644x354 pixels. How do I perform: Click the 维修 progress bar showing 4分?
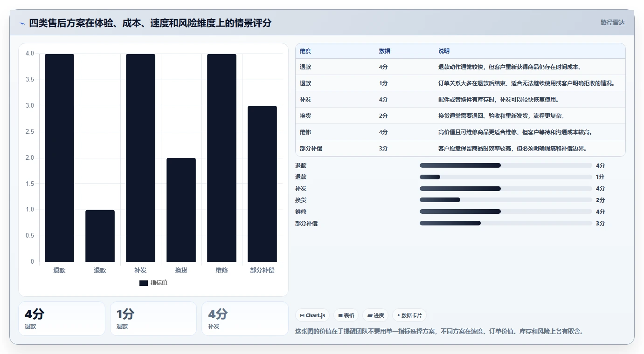[506, 211]
